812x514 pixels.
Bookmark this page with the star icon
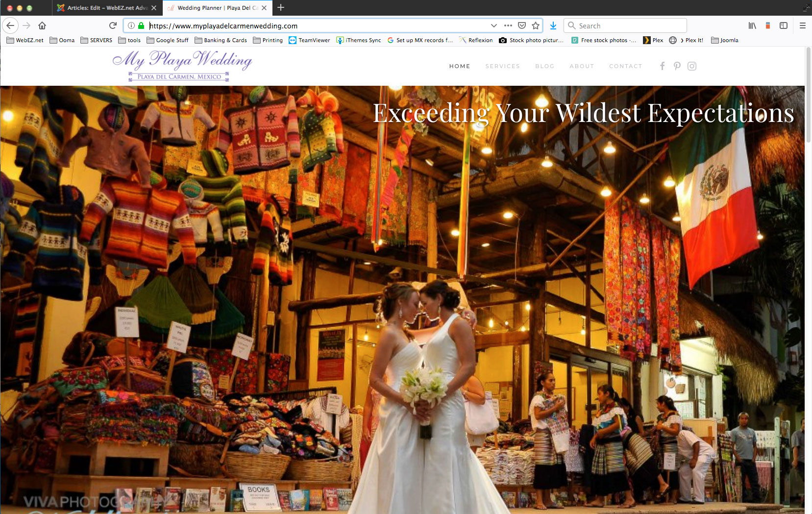(x=536, y=25)
